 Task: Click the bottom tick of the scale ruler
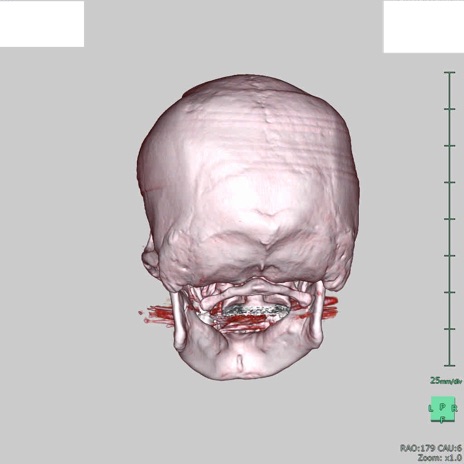coord(449,365)
